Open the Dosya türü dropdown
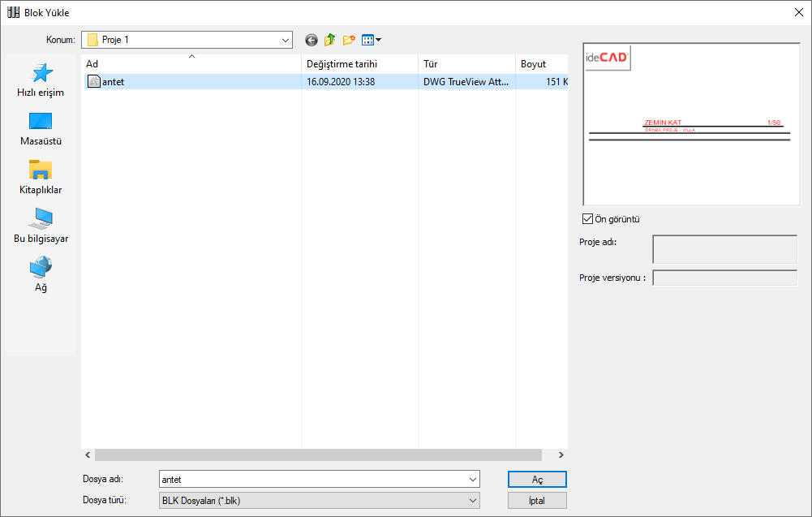 click(x=320, y=501)
